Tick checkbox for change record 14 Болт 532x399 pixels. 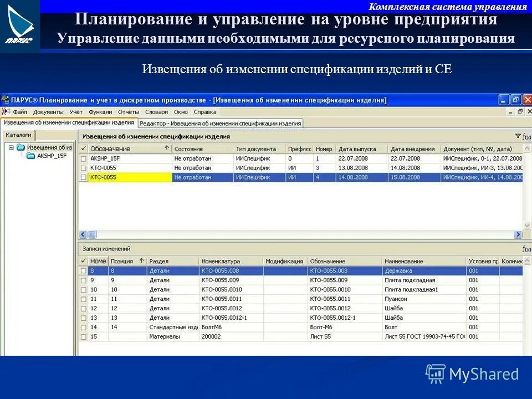(84, 328)
